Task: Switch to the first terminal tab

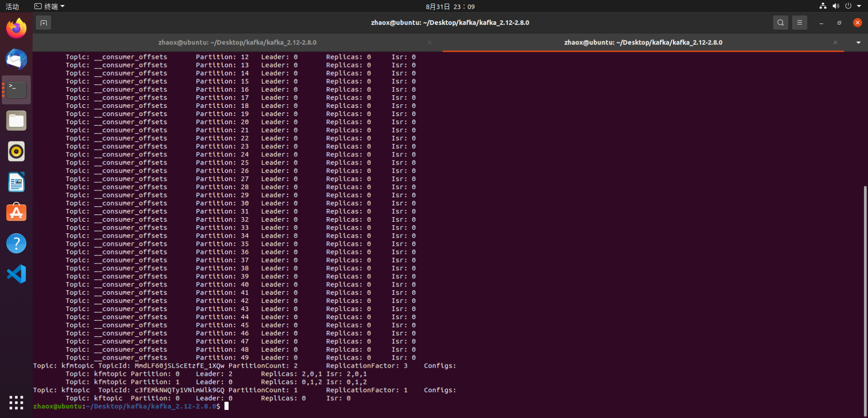Action: [237, 43]
